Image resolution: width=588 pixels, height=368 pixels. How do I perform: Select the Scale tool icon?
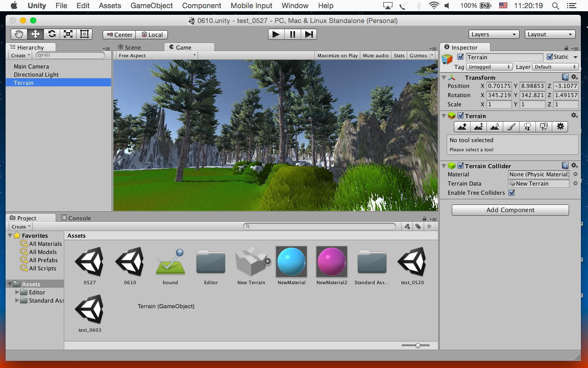tap(68, 34)
